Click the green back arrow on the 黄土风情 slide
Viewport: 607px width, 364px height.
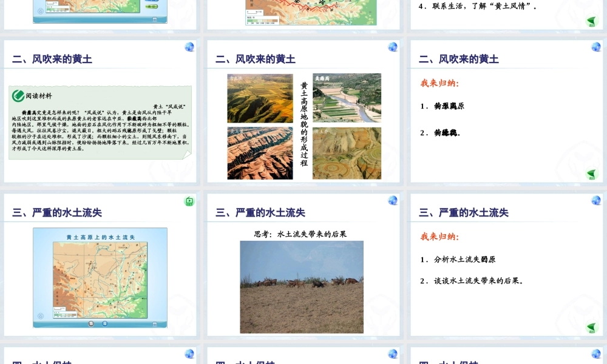[591, 21]
